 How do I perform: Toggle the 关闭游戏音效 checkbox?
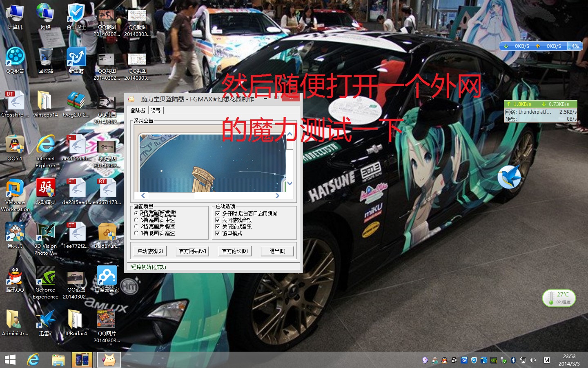tap(218, 220)
